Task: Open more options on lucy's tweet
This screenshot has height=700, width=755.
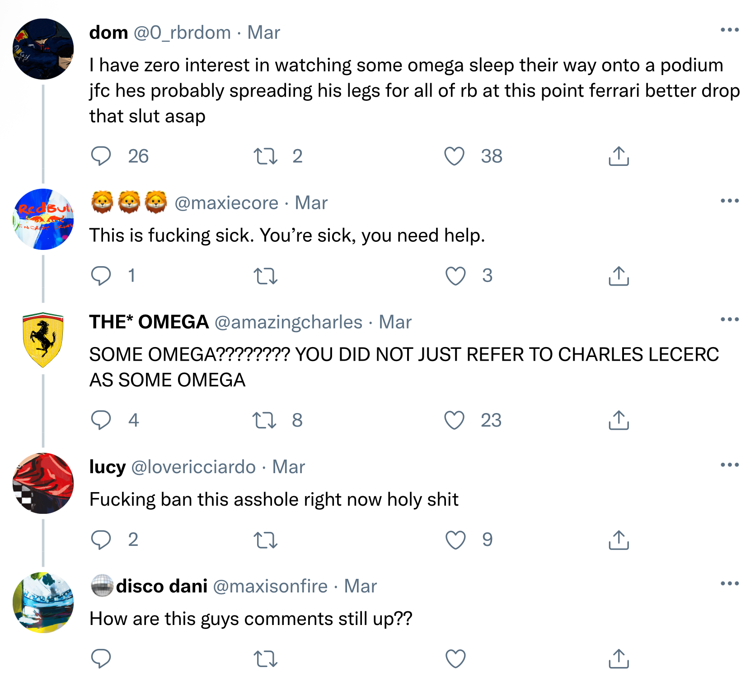Action: [x=729, y=465]
